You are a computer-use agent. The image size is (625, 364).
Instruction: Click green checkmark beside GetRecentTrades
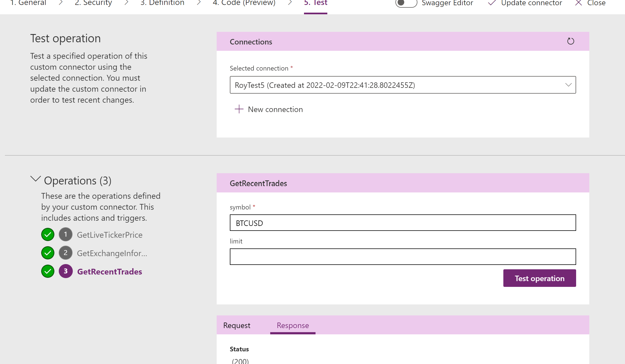point(48,271)
